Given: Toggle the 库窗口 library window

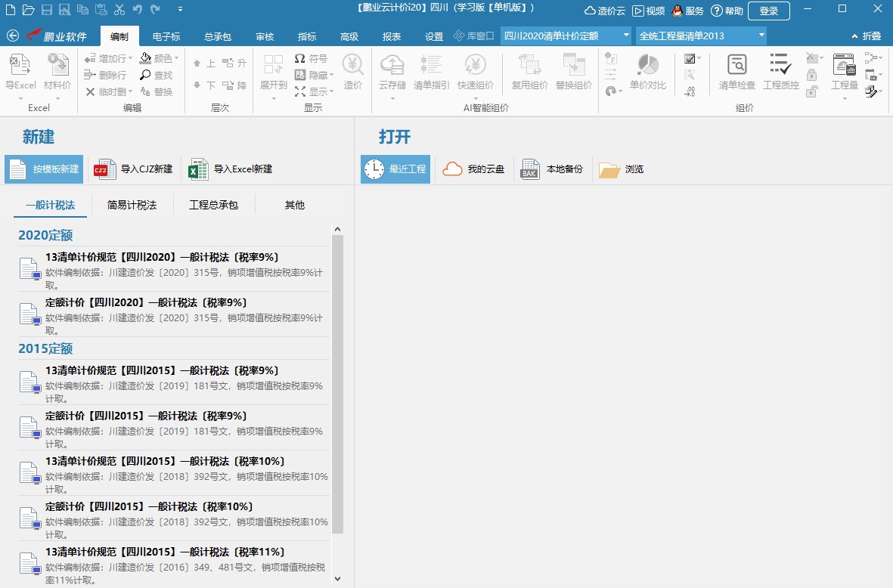Looking at the screenshot, I should coord(473,36).
